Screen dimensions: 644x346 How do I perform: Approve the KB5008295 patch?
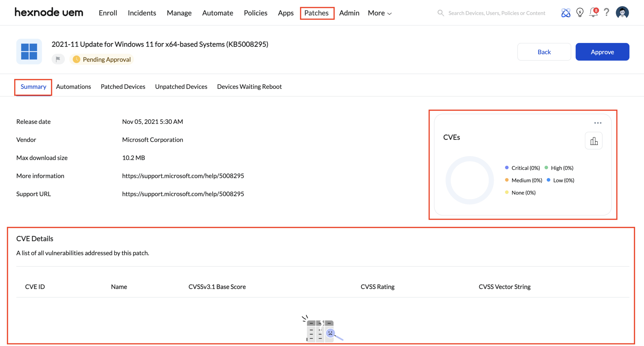[x=602, y=52]
